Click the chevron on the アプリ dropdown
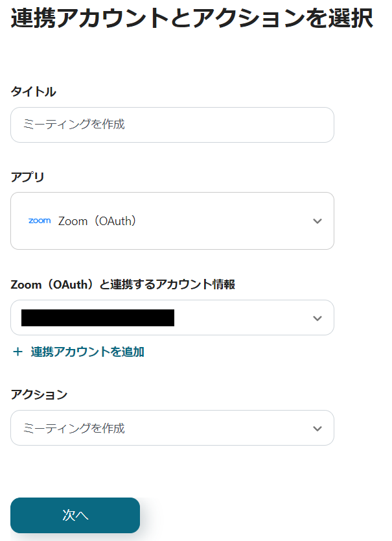Viewport: 392px width, 541px height. pyautogui.click(x=317, y=221)
